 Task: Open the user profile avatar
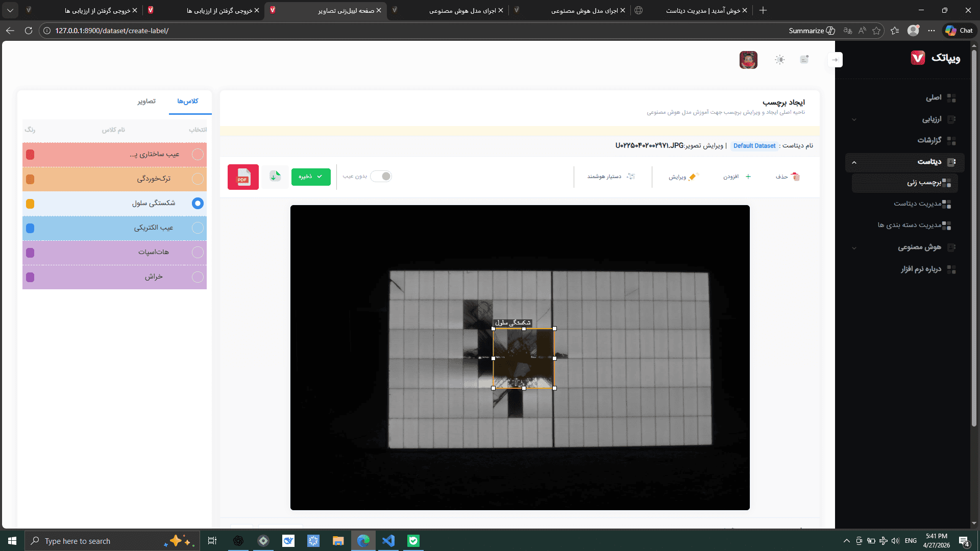tap(748, 60)
